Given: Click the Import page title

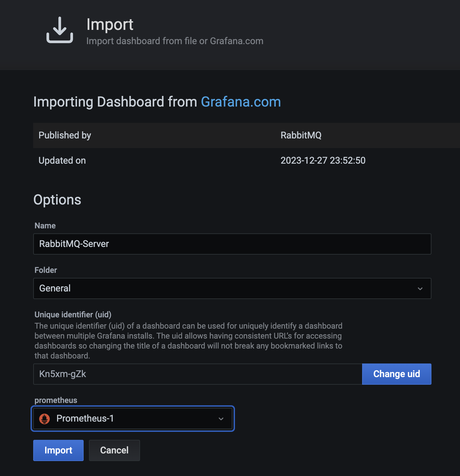Looking at the screenshot, I should pyautogui.click(x=110, y=25).
